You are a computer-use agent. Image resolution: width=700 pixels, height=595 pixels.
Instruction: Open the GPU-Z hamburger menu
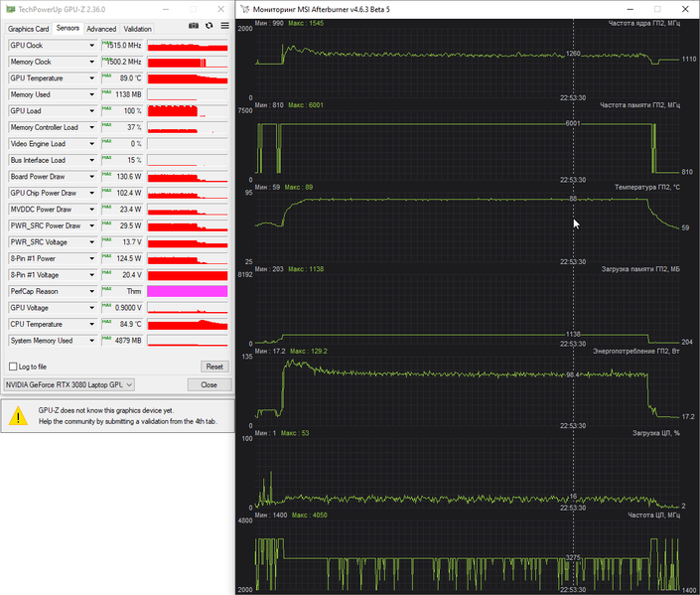pyautogui.click(x=225, y=26)
